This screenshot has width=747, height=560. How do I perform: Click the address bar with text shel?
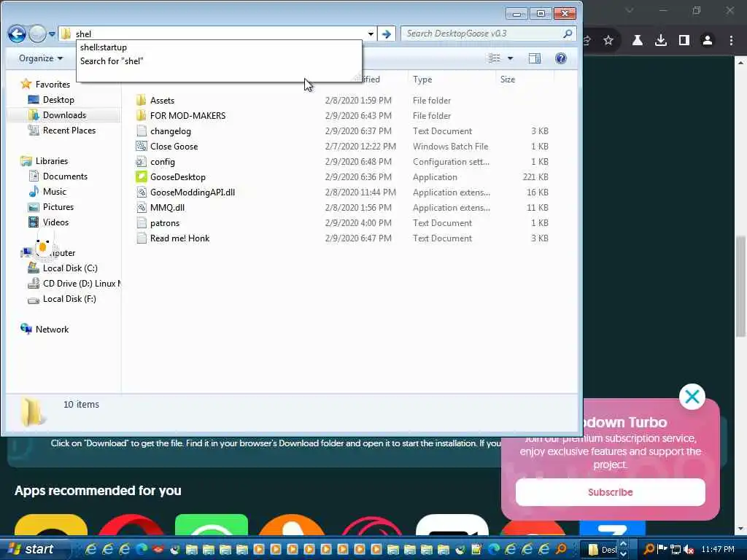click(219, 34)
